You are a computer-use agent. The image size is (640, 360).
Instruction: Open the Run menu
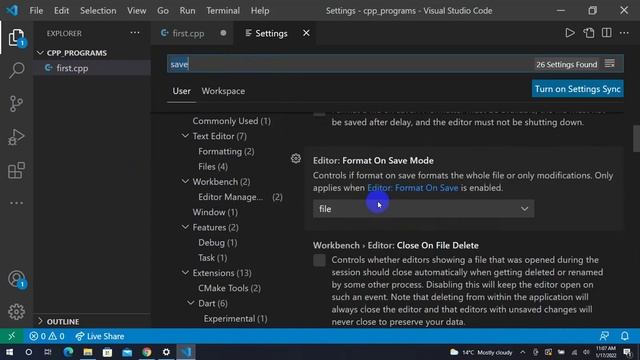coord(187,11)
